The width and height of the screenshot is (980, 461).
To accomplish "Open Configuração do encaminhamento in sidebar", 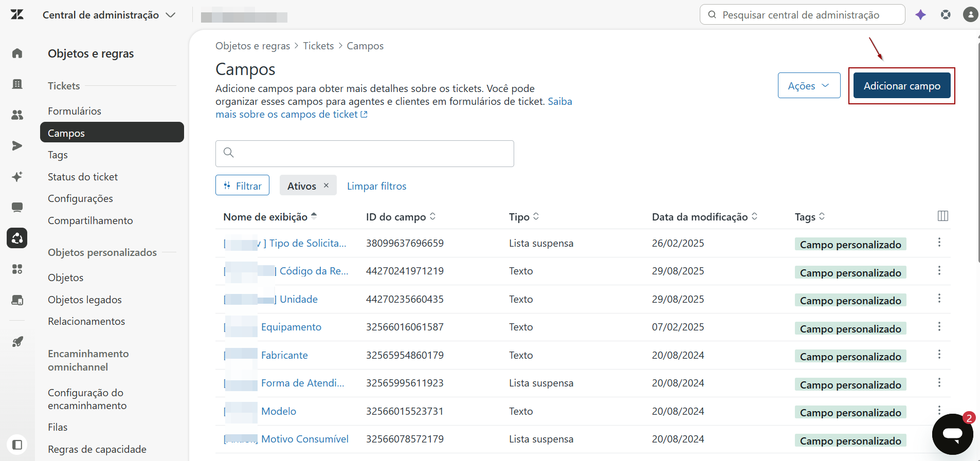I will point(87,399).
